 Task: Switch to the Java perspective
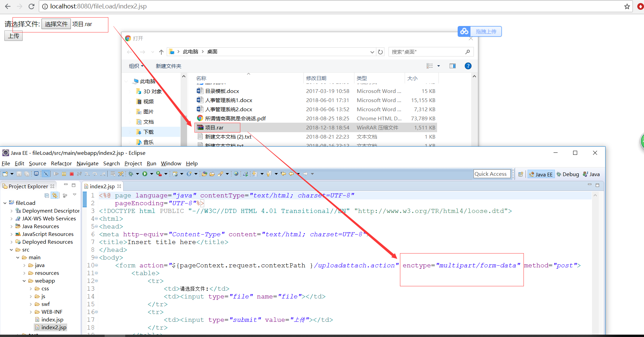591,174
